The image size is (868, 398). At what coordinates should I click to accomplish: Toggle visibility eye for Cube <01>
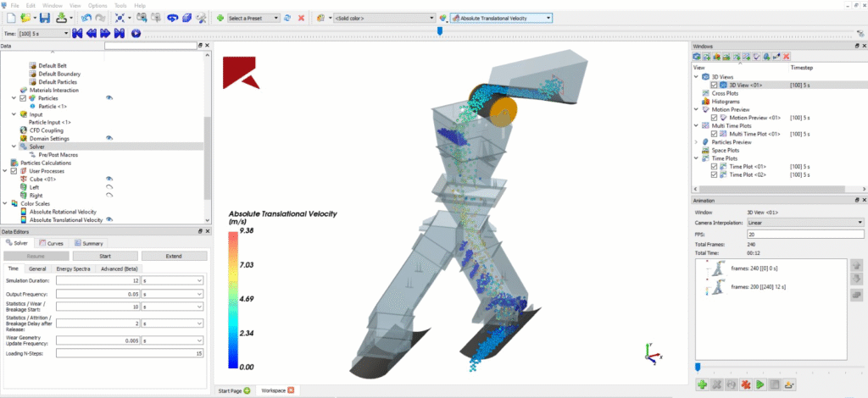(x=109, y=180)
